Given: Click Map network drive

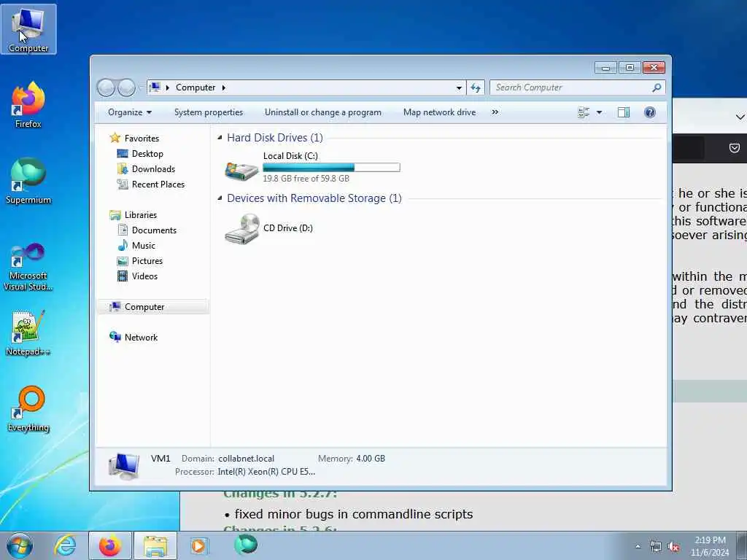Looking at the screenshot, I should pyautogui.click(x=439, y=112).
